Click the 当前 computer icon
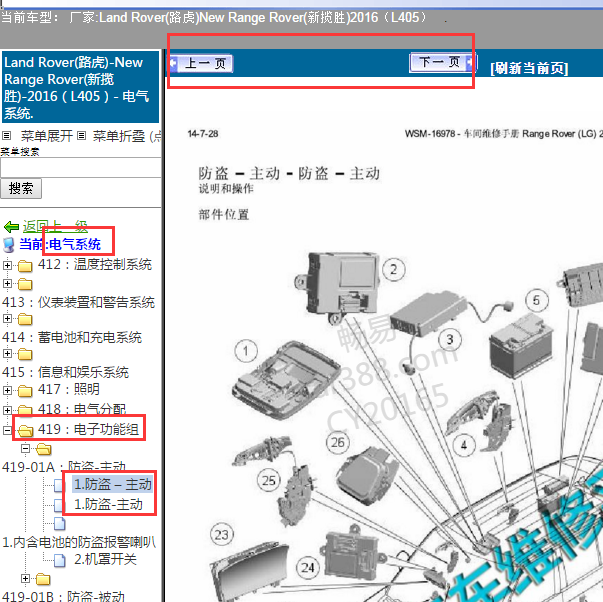Screen dimensions: 603x602 click(9, 245)
